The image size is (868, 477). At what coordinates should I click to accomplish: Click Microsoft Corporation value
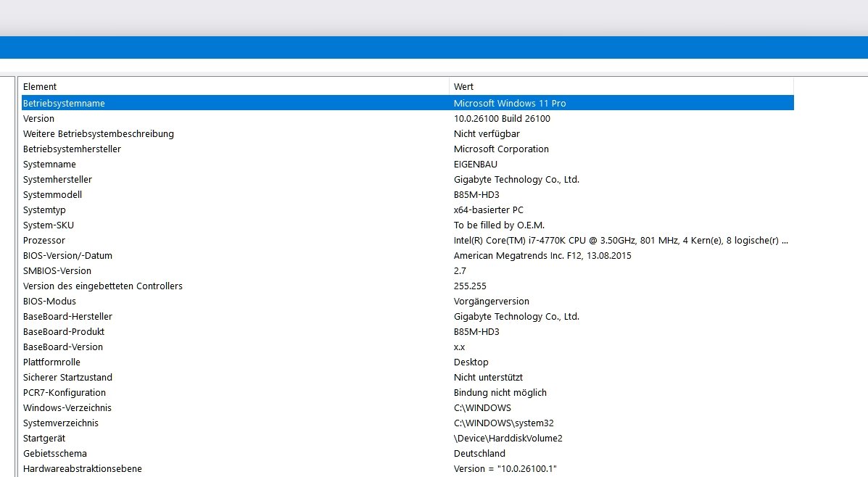point(502,149)
